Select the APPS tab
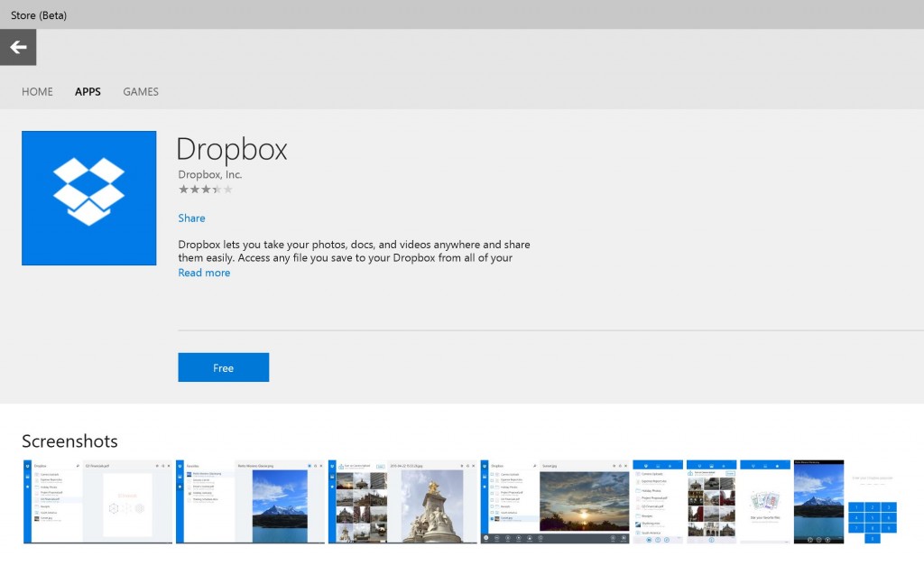Screen dimensions: 924x566 [x=88, y=91]
